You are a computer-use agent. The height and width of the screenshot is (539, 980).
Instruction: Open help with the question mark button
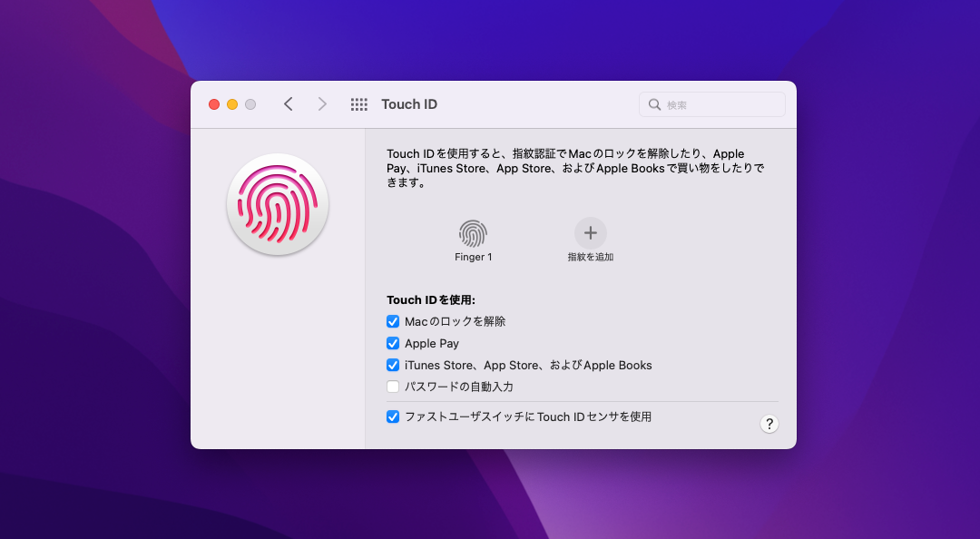tap(769, 424)
